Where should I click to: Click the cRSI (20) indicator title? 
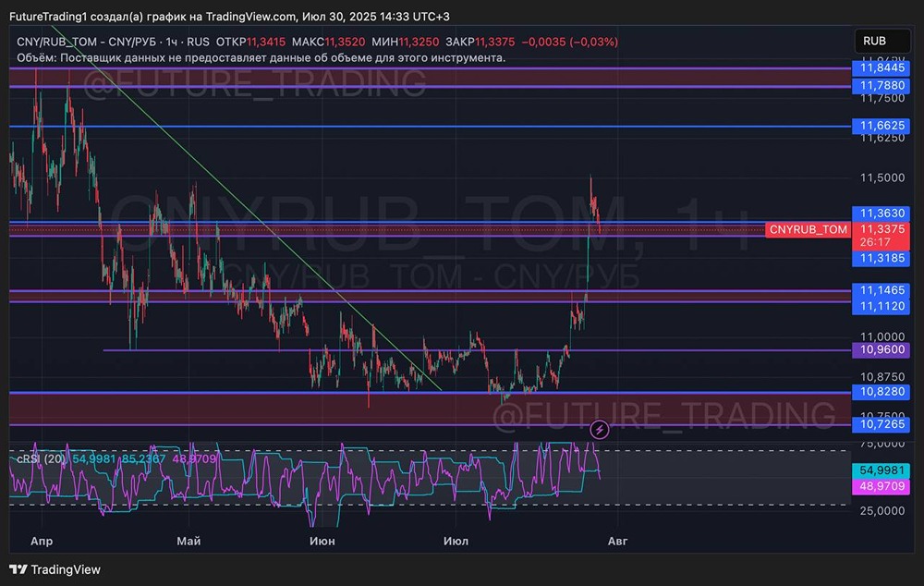tap(41, 458)
